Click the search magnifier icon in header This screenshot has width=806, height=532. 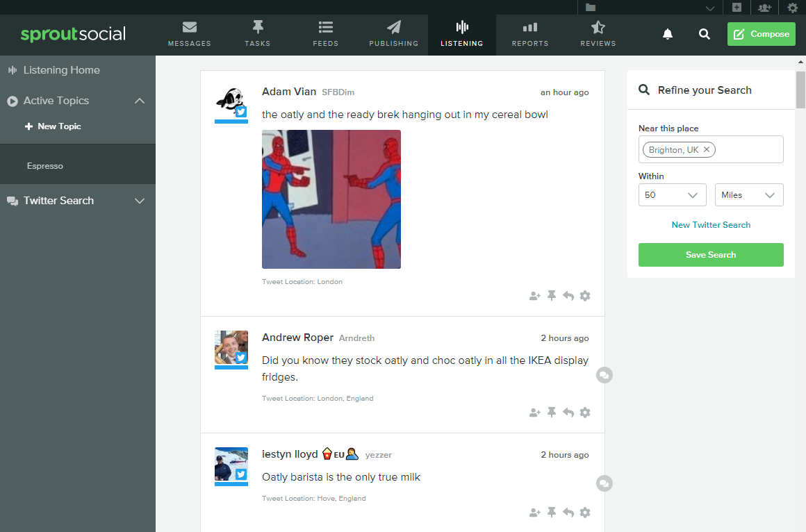coord(705,34)
